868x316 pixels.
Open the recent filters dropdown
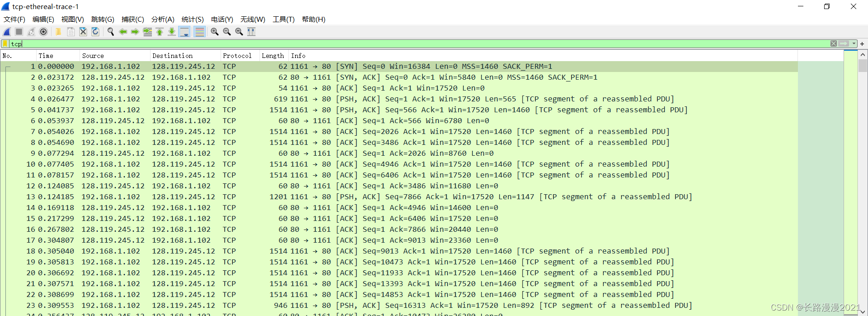pyautogui.click(x=854, y=44)
